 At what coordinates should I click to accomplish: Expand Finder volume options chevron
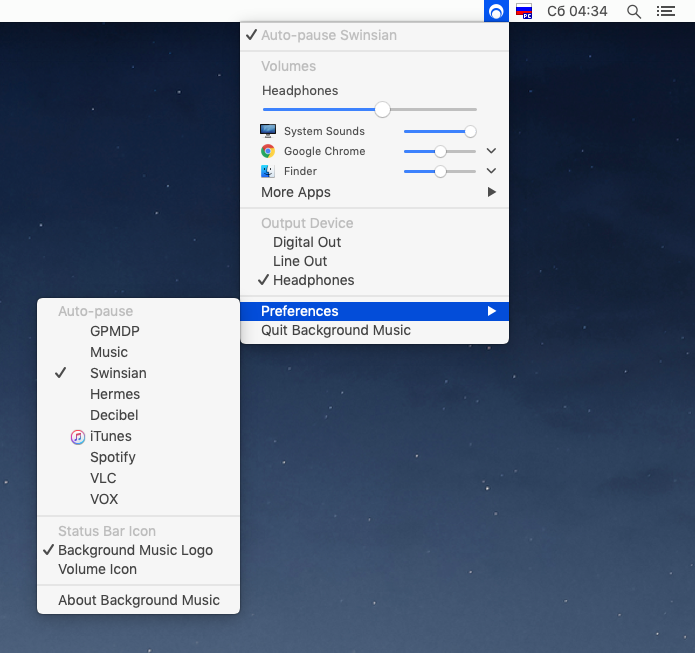(491, 171)
